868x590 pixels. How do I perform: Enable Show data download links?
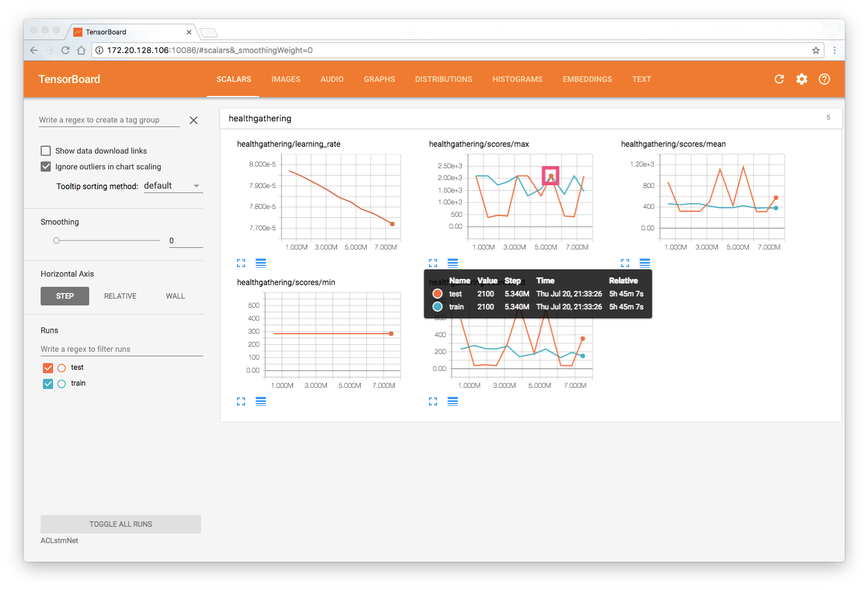pos(46,150)
